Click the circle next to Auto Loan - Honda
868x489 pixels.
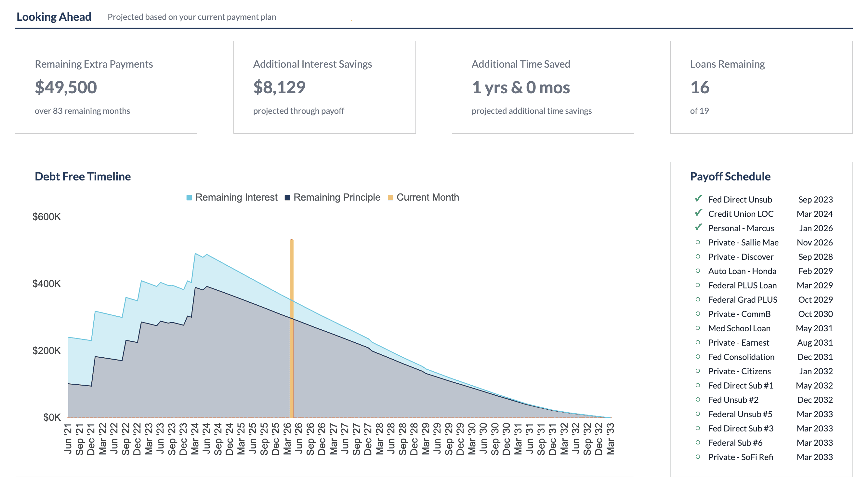coord(698,271)
